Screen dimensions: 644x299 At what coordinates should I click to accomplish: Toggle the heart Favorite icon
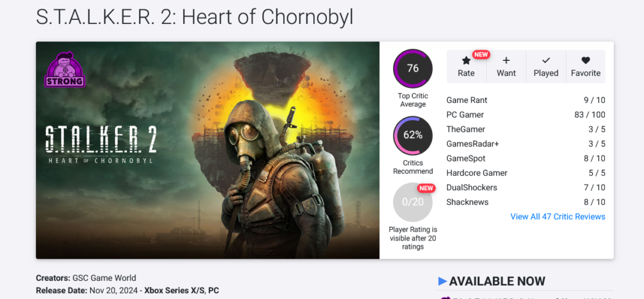586,60
